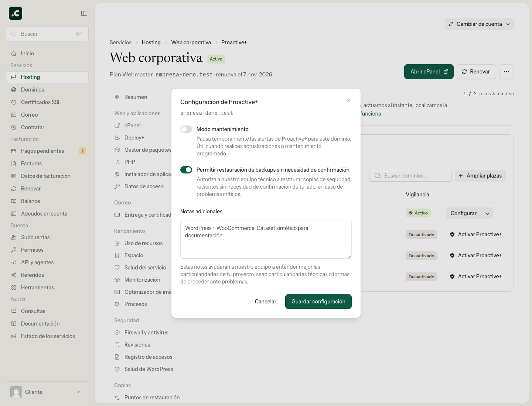Image resolution: width=532 pixels, height=406 pixels.
Task: Open Puntos de restauración section
Action: point(147,398)
